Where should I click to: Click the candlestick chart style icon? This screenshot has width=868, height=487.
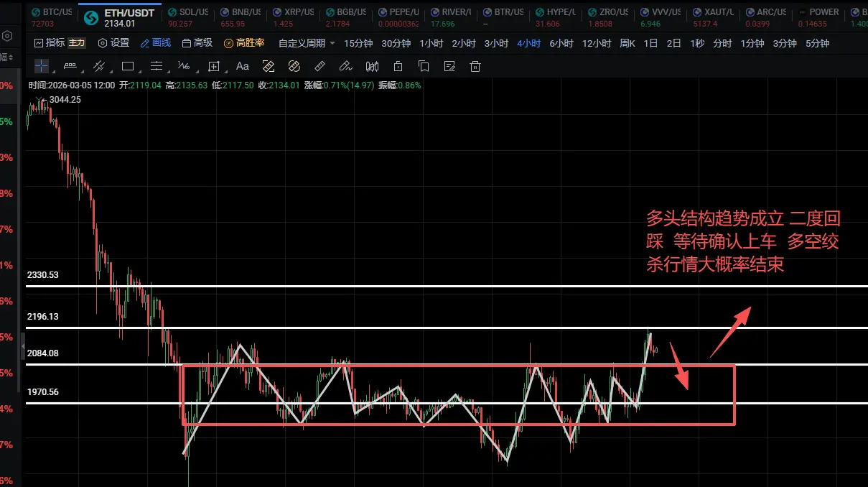click(372, 67)
